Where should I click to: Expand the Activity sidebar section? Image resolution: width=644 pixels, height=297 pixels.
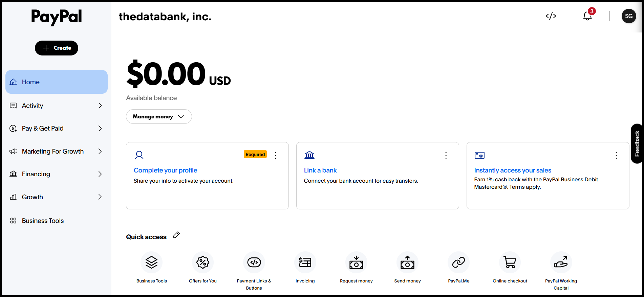(57, 106)
